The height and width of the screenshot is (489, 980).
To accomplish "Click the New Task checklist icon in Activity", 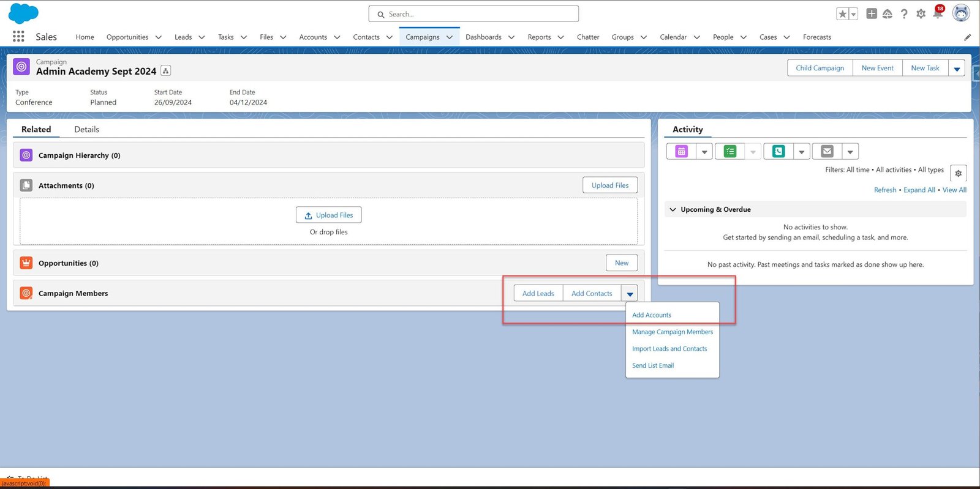I will [730, 151].
